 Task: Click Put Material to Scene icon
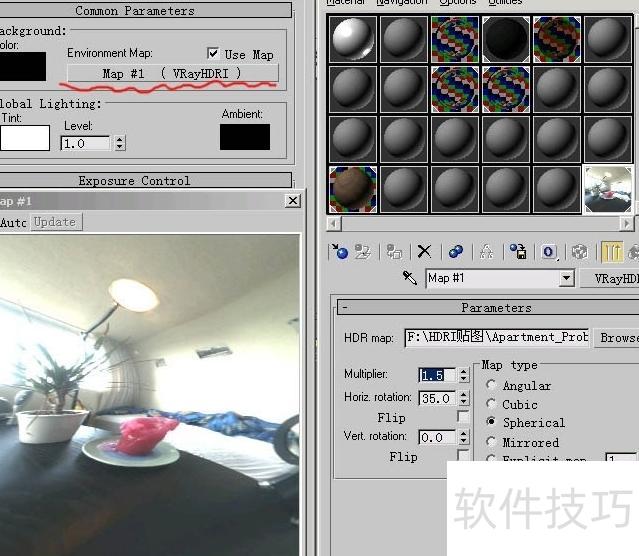[363, 252]
